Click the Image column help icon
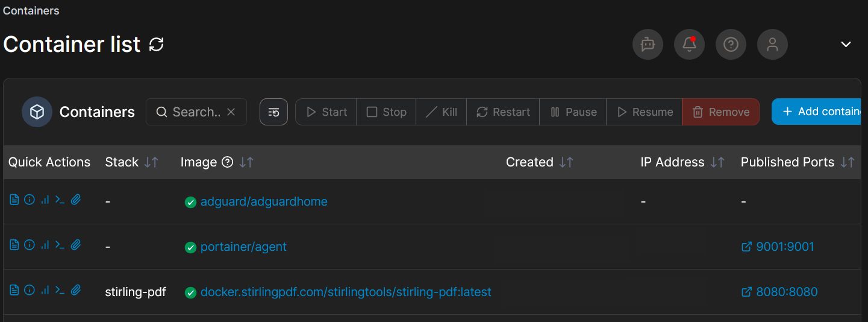Screen dimensions: 868x322 pyautogui.click(x=227, y=162)
